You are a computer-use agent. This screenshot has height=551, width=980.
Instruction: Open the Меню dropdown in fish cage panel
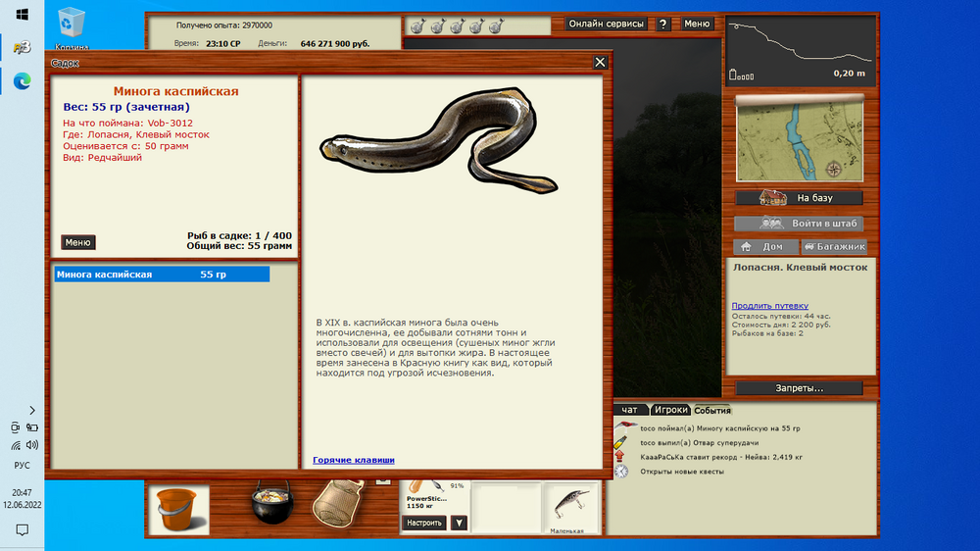78,242
